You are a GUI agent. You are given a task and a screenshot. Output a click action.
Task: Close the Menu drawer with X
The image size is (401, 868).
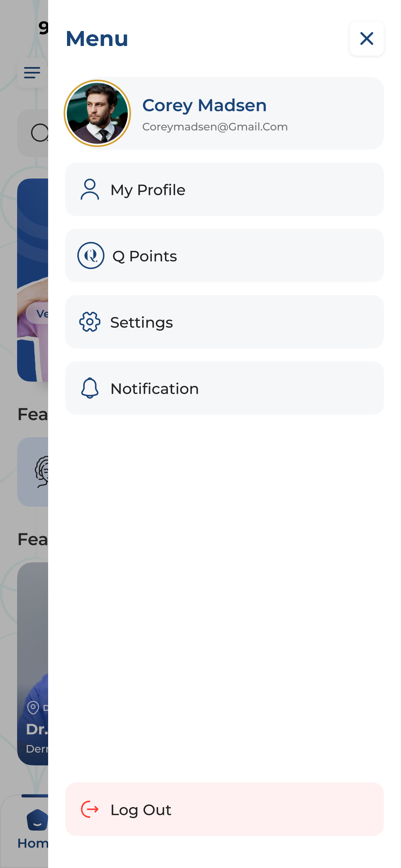(366, 38)
